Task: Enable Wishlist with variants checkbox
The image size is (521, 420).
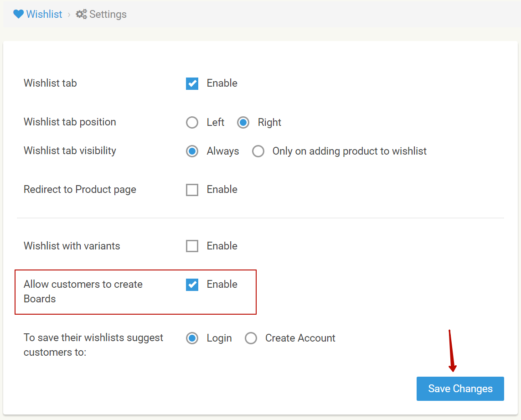Action: point(192,246)
